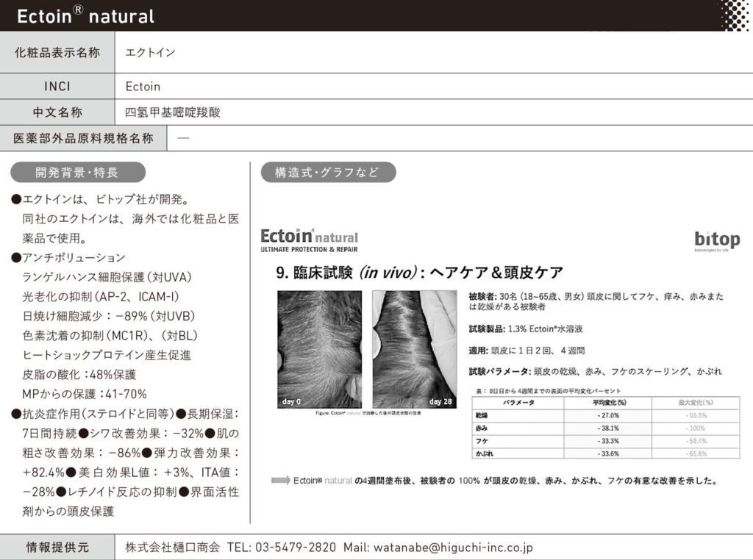Screen dimensions: 753x560
Task: Select the 医薬部外品原料規格名称 header cell
Action: click(x=84, y=138)
